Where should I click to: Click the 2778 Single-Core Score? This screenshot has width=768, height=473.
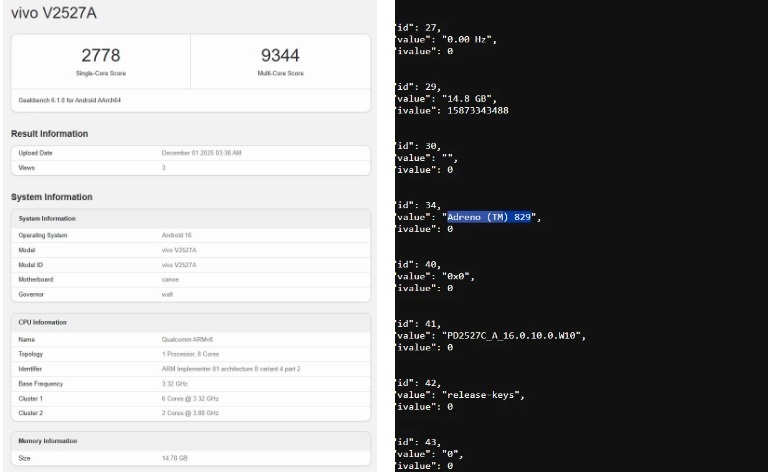pyautogui.click(x=100, y=56)
